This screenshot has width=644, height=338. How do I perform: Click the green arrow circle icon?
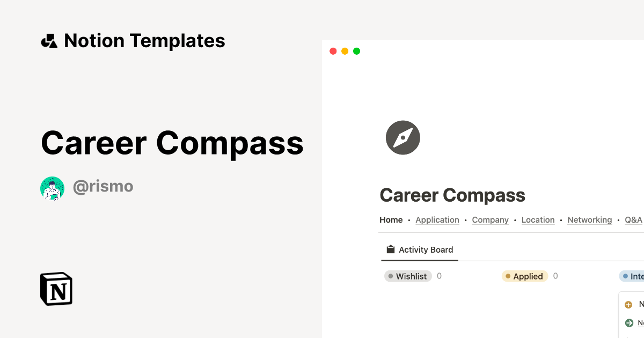coord(629,323)
